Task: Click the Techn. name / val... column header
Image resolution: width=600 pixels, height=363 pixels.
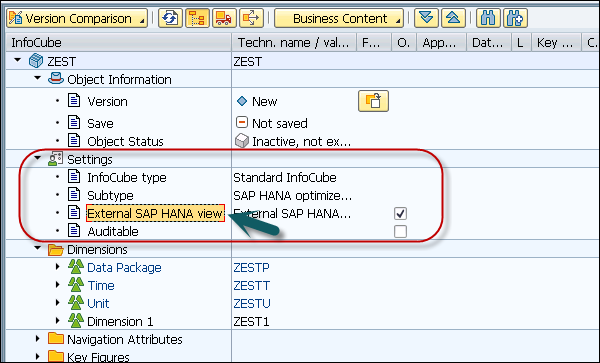Action: pos(294,42)
